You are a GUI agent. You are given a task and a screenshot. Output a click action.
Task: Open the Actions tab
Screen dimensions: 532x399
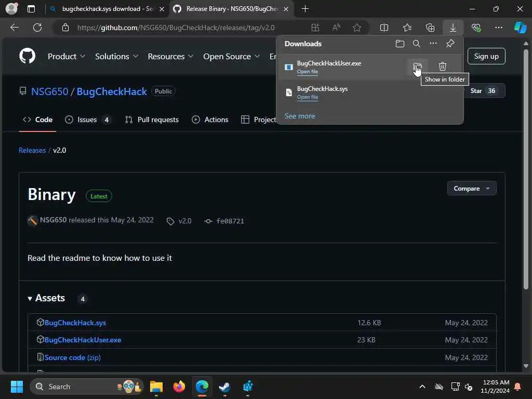[210, 119]
